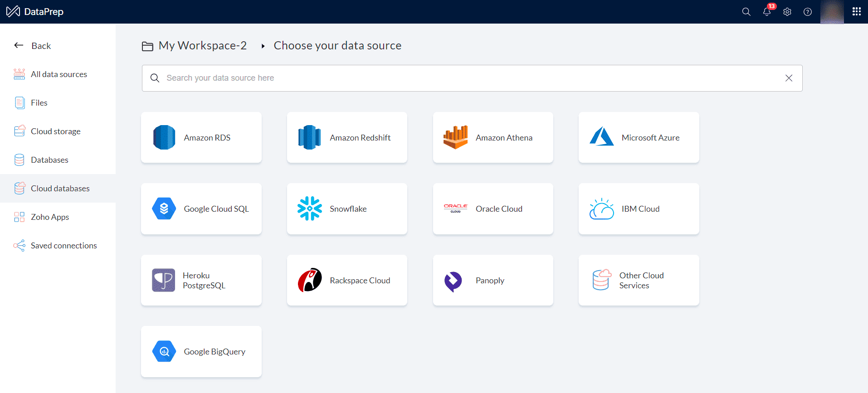Click the Microsoft Azure logo icon

tap(601, 137)
